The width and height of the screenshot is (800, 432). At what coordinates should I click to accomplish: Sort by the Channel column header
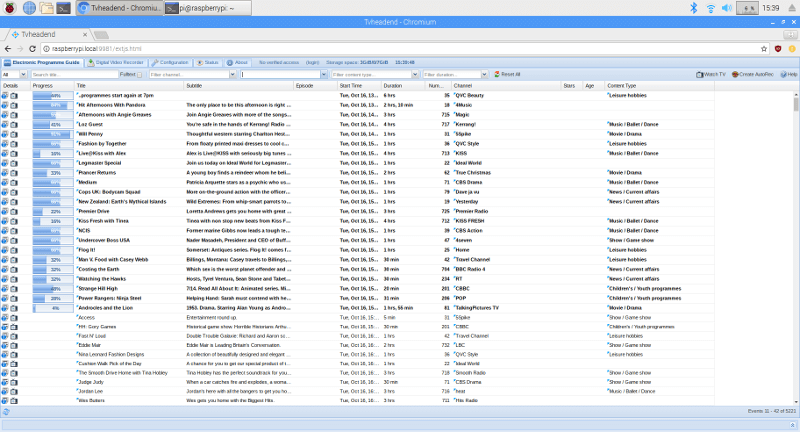[x=506, y=86]
